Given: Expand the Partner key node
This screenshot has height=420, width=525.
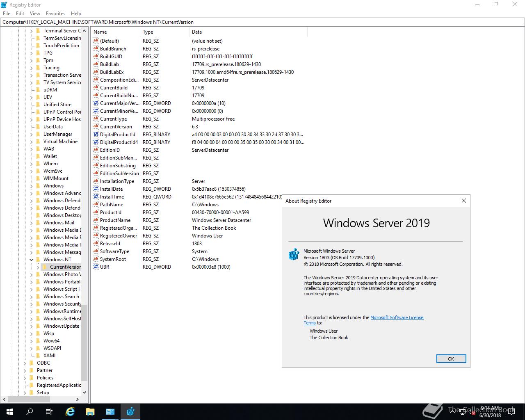Looking at the screenshot, I should [25, 370].
